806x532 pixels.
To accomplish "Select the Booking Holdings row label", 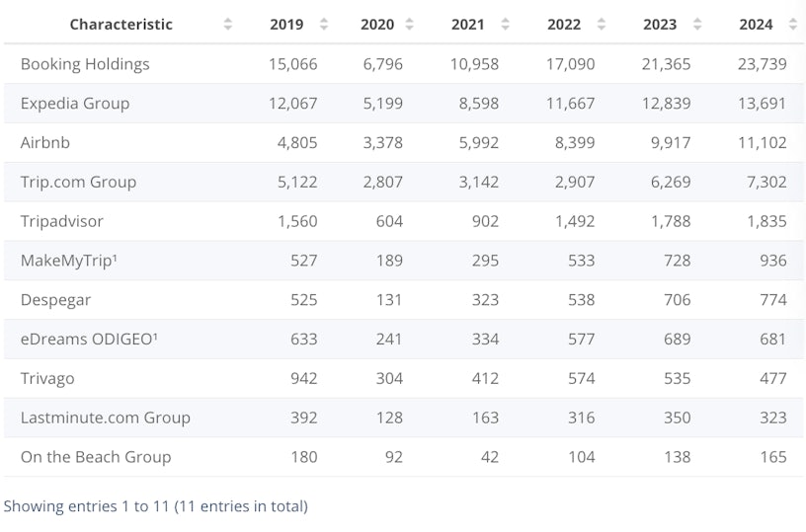I will [x=85, y=64].
